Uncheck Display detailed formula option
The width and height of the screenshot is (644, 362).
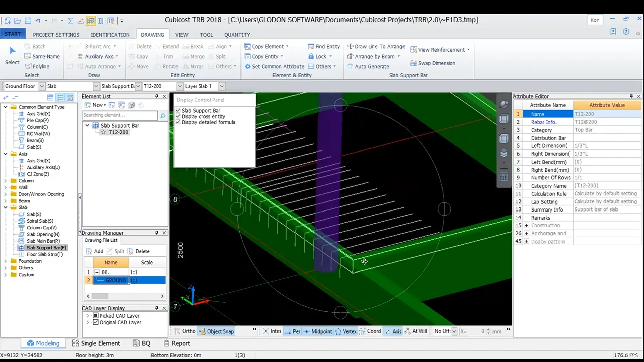click(x=178, y=122)
